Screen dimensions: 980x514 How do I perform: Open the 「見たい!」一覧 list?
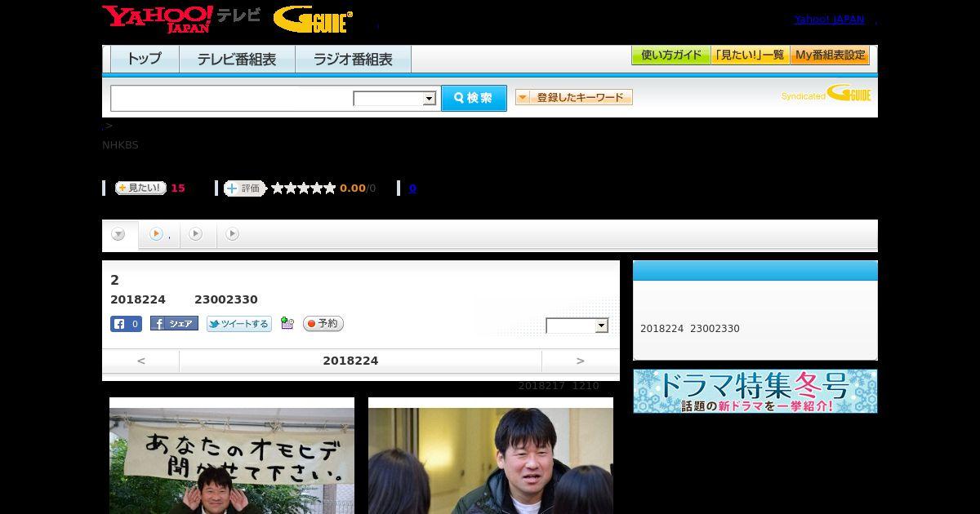coord(750,55)
